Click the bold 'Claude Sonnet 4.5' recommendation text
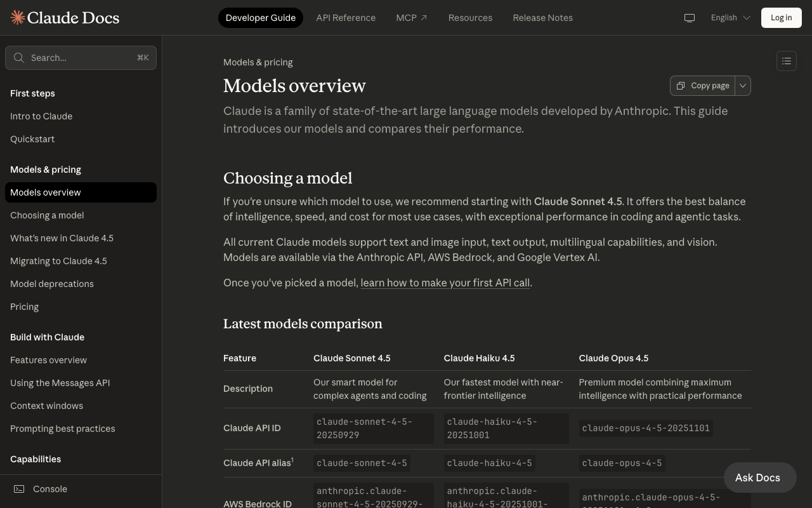The image size is (812, 508). [x=578, y=201]
